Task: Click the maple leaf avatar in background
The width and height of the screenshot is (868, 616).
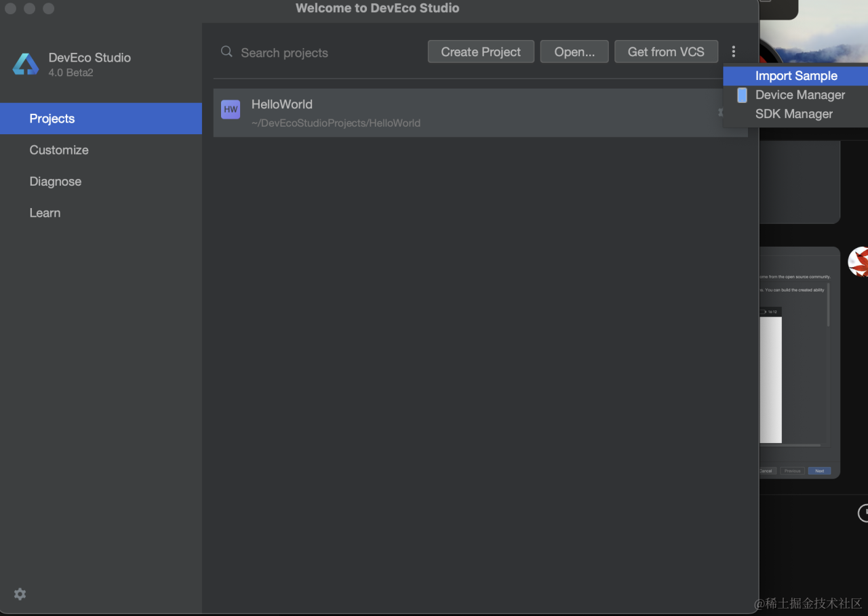Action: pyautogui.click(x=859, y=262)
